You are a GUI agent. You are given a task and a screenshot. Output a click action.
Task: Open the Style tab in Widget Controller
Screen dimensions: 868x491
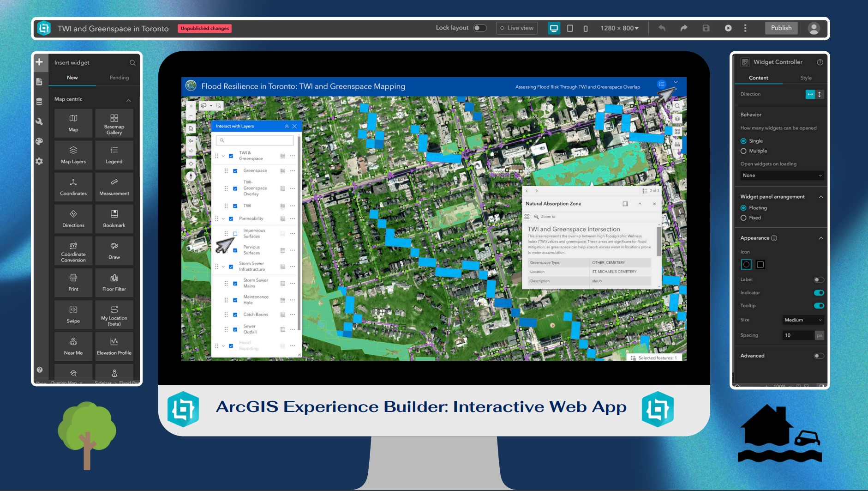click(x=805, y=78)
